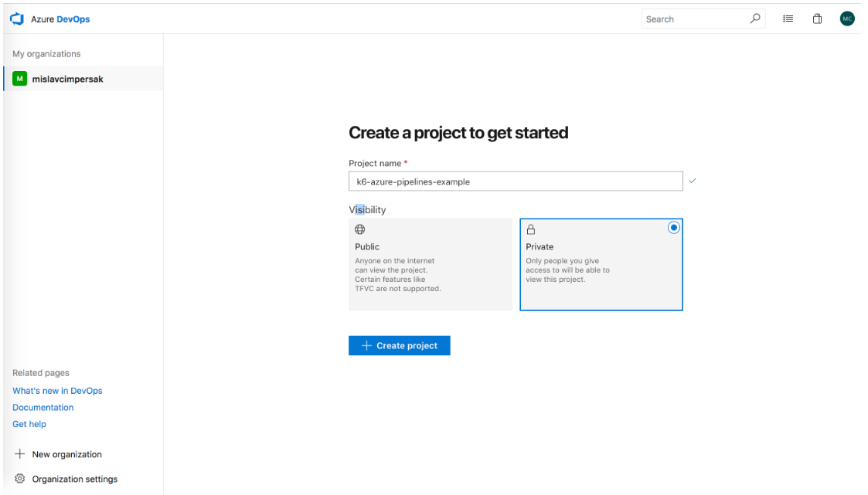Click the Azure DevOps logo icon
This screenshot has height=495, width=868.
(x=17, y=19)
